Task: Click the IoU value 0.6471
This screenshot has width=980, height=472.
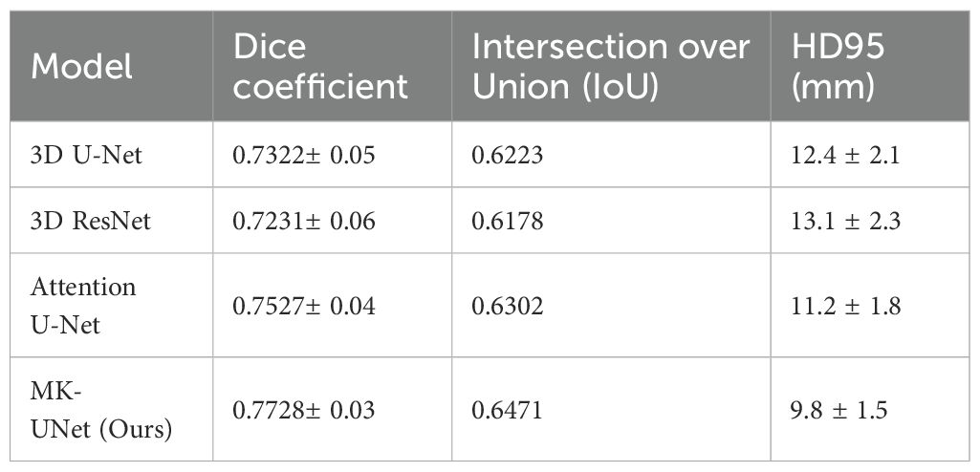Action: point(507,411)
